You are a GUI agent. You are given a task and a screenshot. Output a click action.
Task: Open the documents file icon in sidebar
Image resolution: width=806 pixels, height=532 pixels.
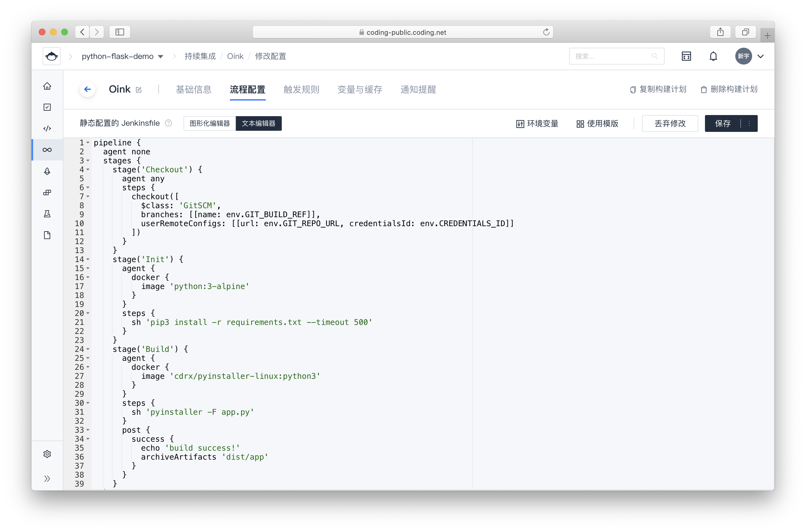tap(47, 235)
